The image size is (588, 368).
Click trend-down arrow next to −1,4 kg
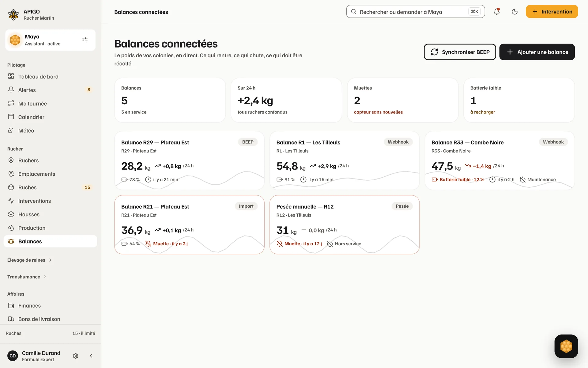tap(468, 166)
